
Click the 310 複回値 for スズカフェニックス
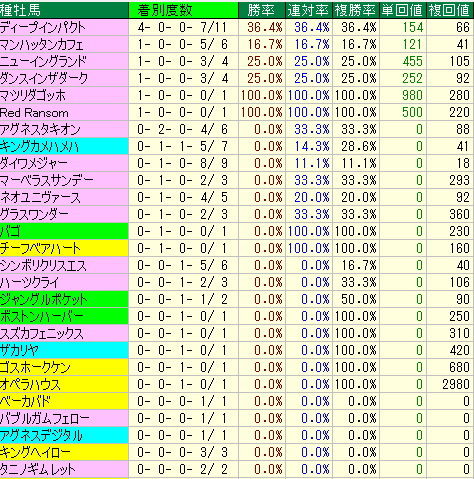point(460,333)
